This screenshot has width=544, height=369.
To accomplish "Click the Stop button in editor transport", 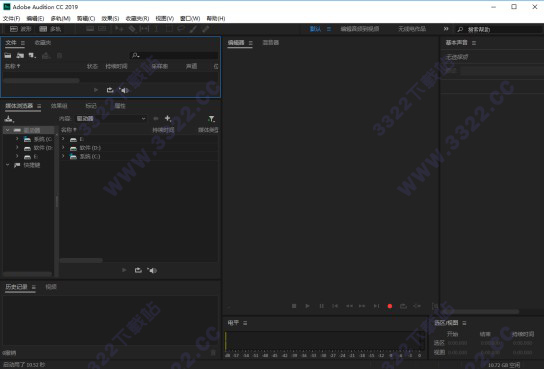I will [x=294, y=306].
